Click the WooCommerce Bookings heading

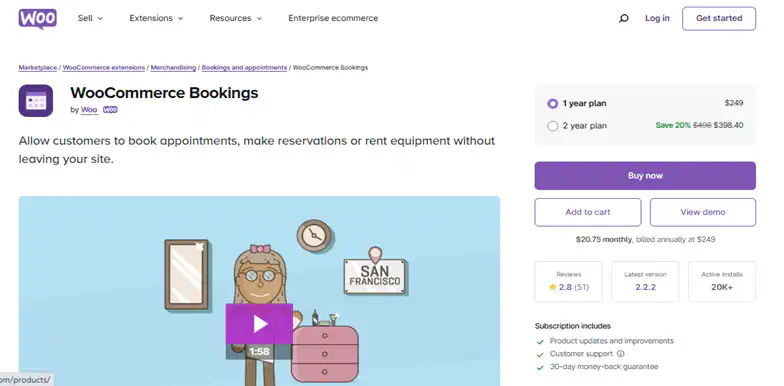(164, 93)
